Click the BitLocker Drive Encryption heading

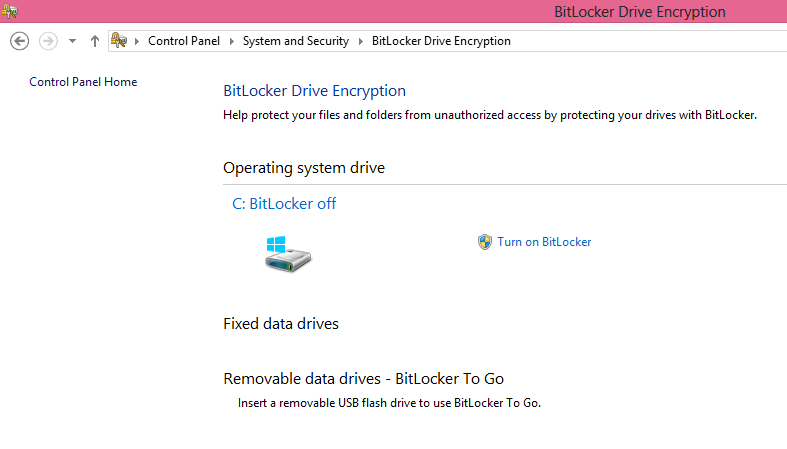click(x=314, y=91)
